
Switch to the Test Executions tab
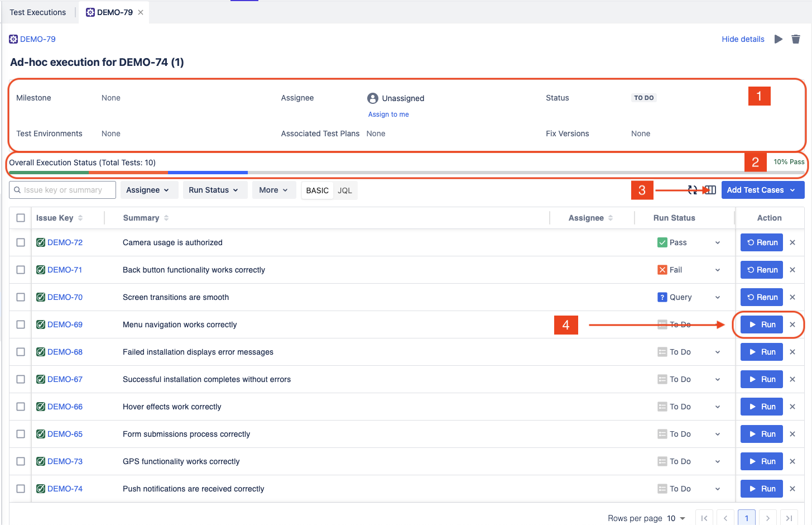38,12
